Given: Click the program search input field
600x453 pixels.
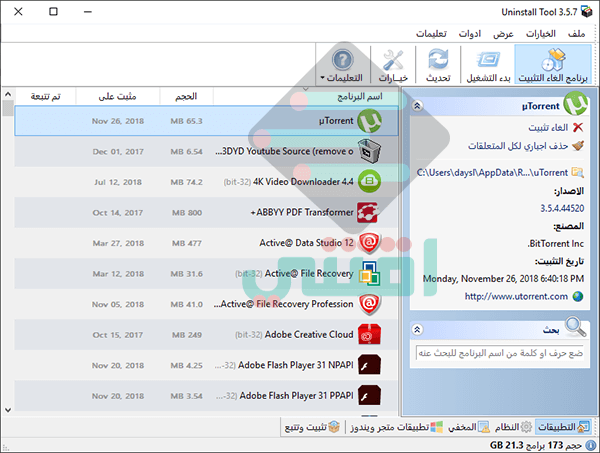Looking at the screenshot, I should pyautogui.click(x=500, y=353).
